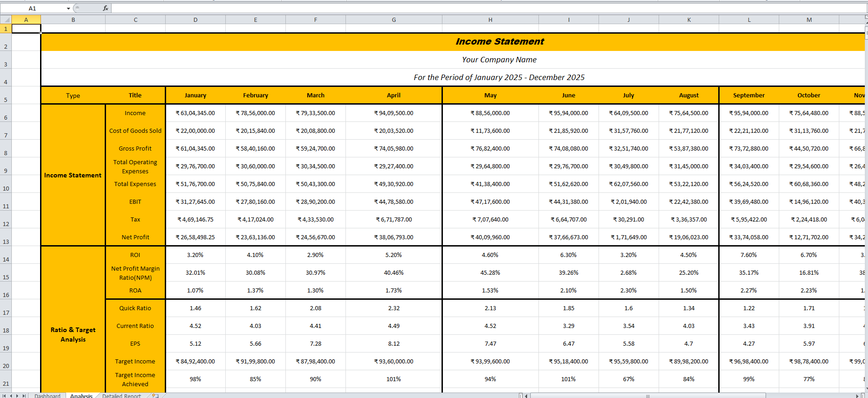Click the Gross Profit row label

tap(135, 148)
